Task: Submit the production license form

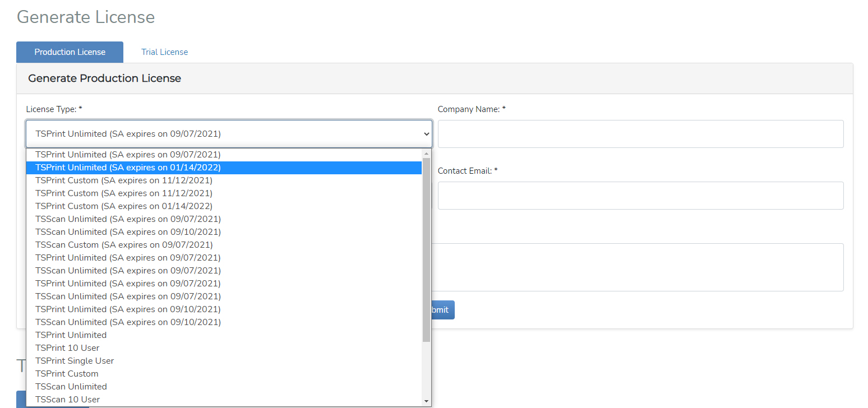Action: (442, 310)
